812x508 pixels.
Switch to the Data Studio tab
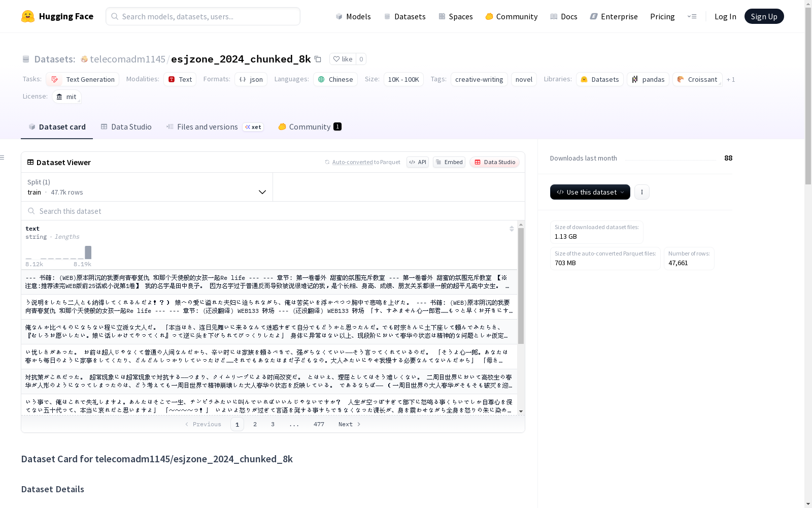pyautogui.click(x=126, y=127)
